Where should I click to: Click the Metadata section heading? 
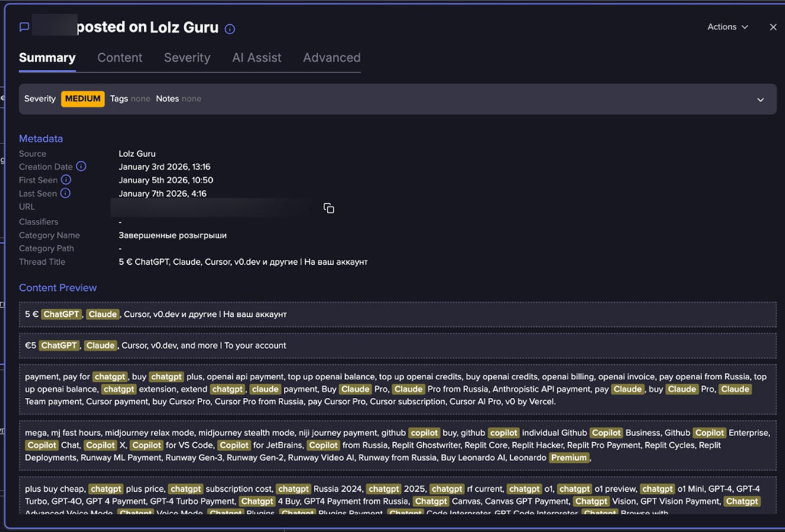(41, 138)
